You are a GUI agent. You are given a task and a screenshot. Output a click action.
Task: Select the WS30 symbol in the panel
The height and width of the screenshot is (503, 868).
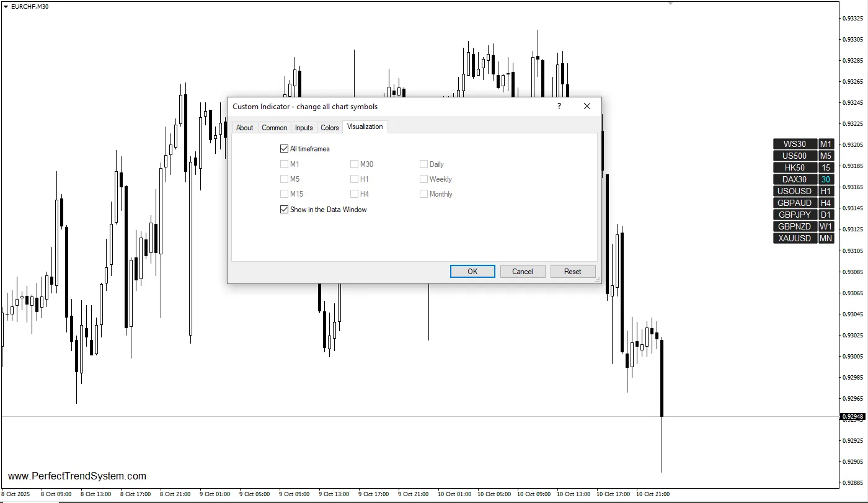pyautogui.click(x=794, y=144)
